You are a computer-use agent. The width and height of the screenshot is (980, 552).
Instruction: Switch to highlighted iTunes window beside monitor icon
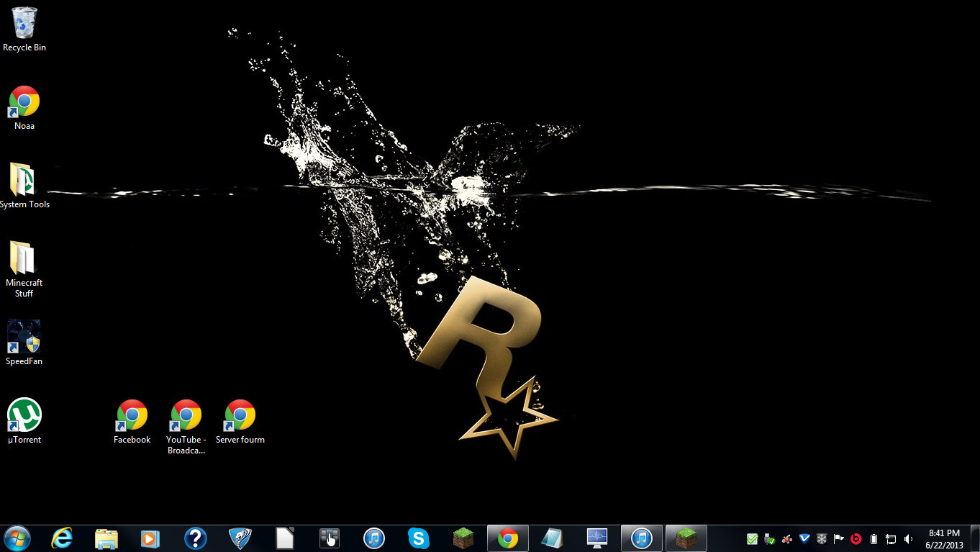[x=642, y=538]
